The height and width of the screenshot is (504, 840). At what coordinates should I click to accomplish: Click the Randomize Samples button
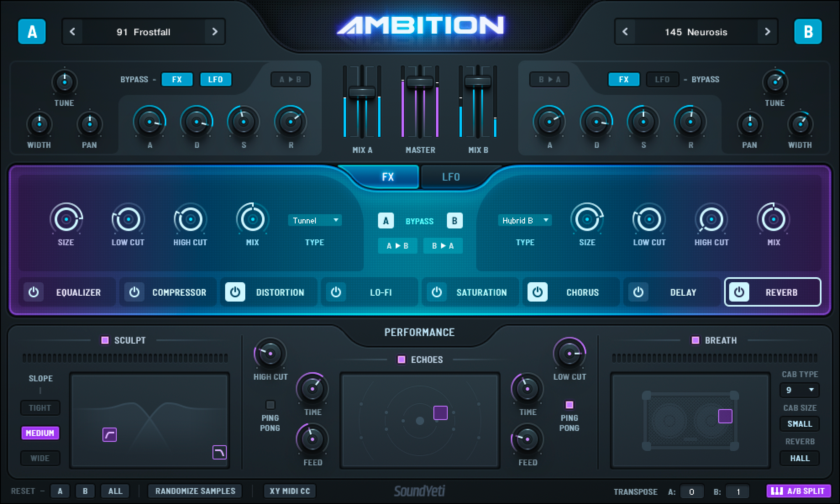point(195,491)
